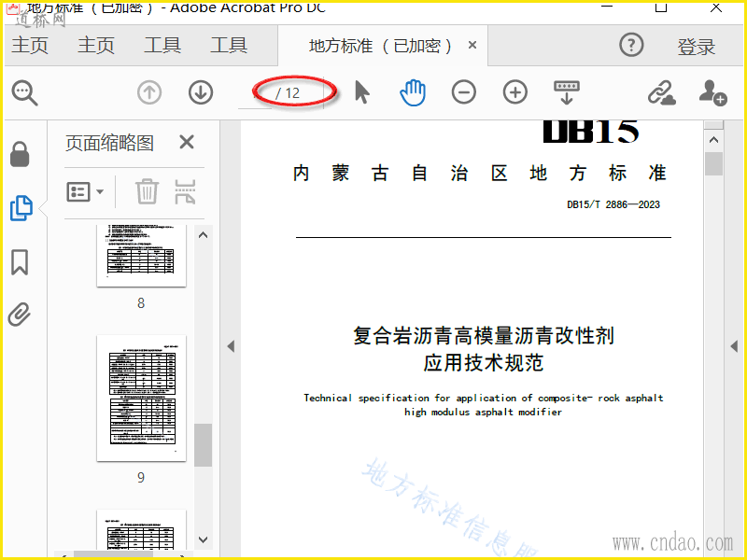
Task: Click the thumbnail label 9
Action: 141,477
